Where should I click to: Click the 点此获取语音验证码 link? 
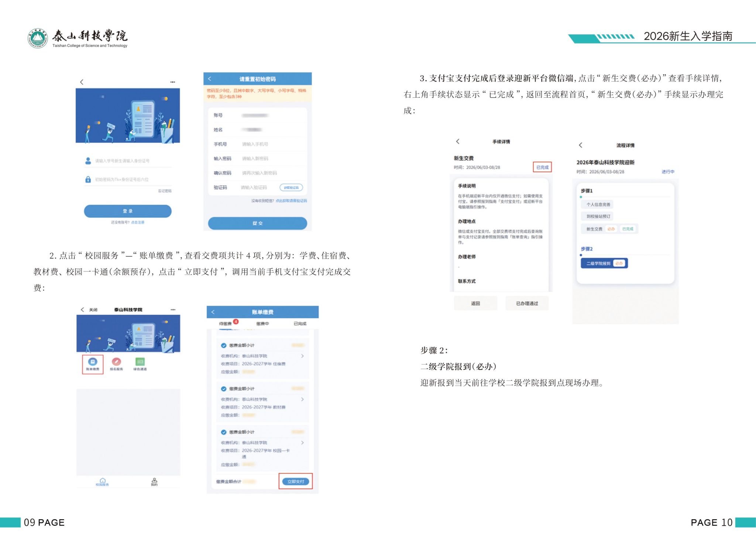[291, 201]
